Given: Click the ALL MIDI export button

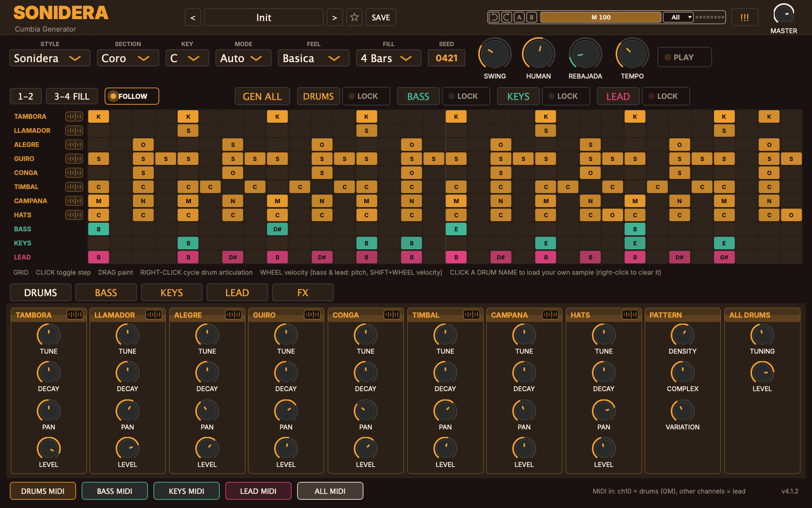Looking at the screenshot, I should coord(330,491).
